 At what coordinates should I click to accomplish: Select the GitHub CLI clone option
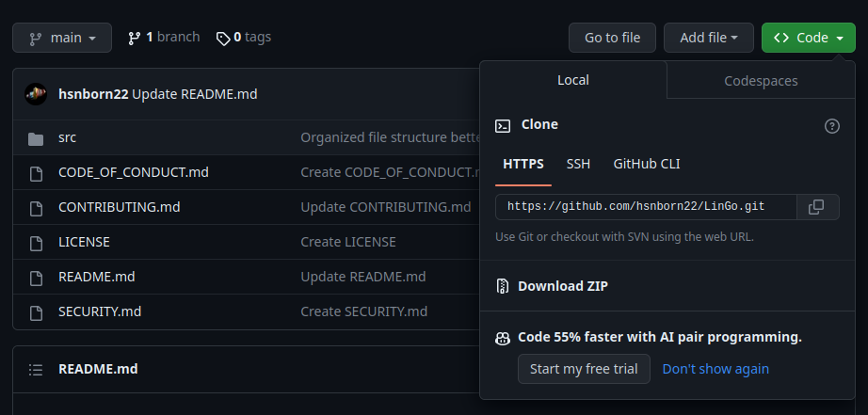tap(647, 164)
